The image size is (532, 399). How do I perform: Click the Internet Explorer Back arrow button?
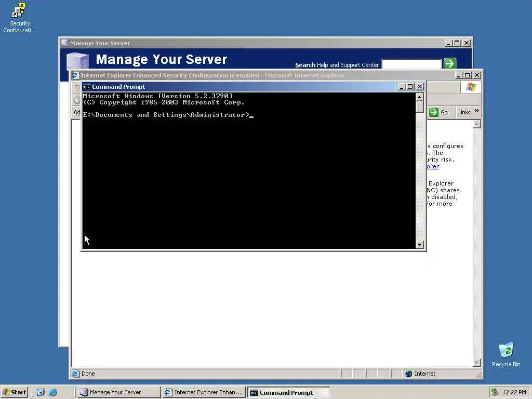coord(77,100)
